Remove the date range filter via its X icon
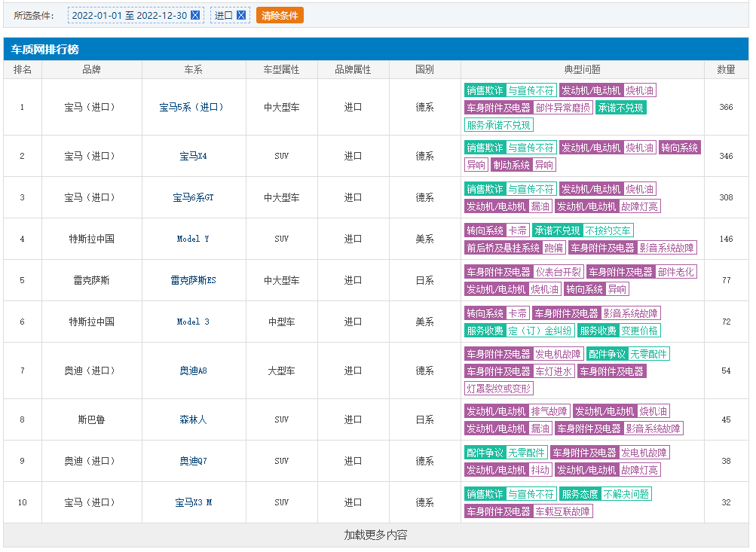Viewport: 756px width, 552px height. (195, 15)
